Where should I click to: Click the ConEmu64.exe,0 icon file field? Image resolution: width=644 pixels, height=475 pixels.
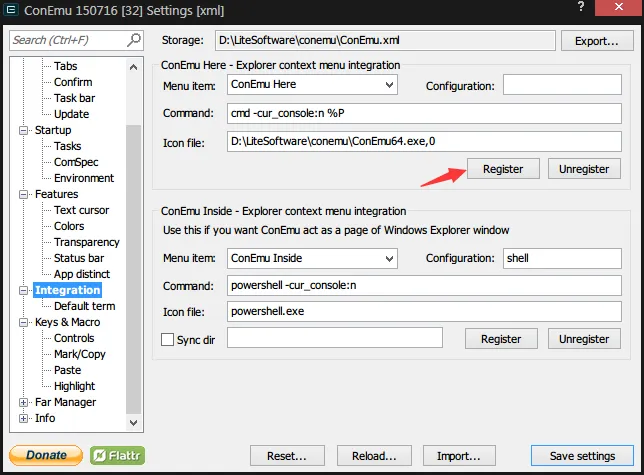click(424, 142)
